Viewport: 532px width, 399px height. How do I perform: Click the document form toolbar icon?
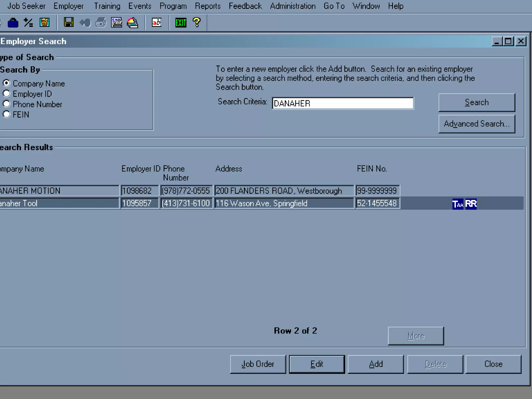pyautogui.click(x=116, y=23)
